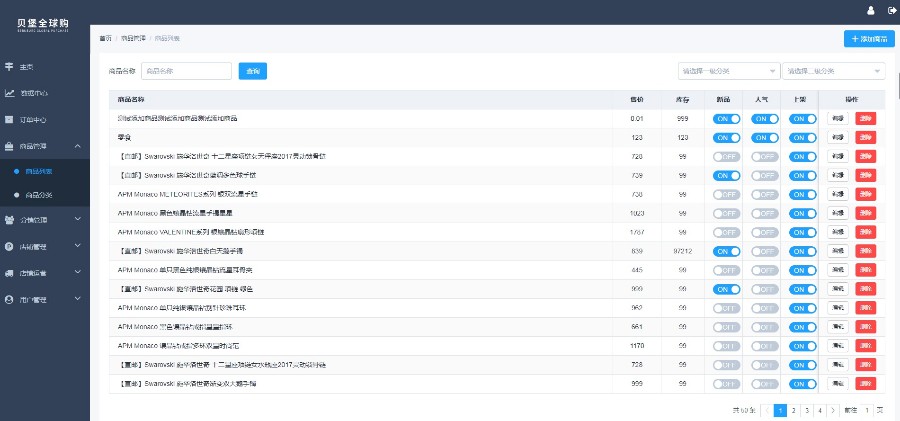Turn off 上架 switch in the 1787 price row
The image size is (900, 421).
[803, 233]
